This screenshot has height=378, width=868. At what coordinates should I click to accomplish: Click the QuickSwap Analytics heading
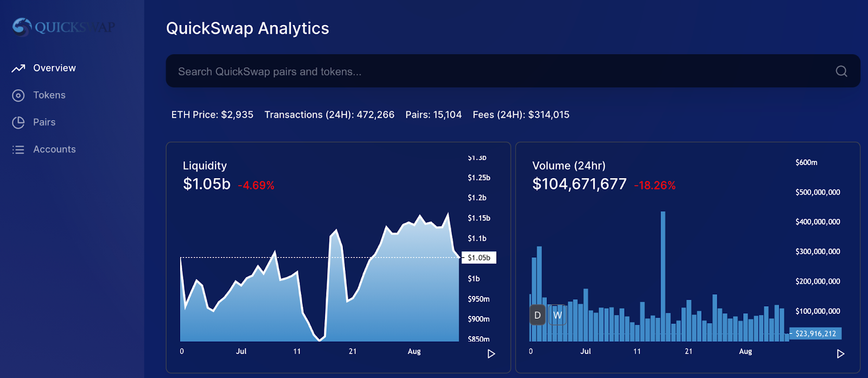(247, 28)
